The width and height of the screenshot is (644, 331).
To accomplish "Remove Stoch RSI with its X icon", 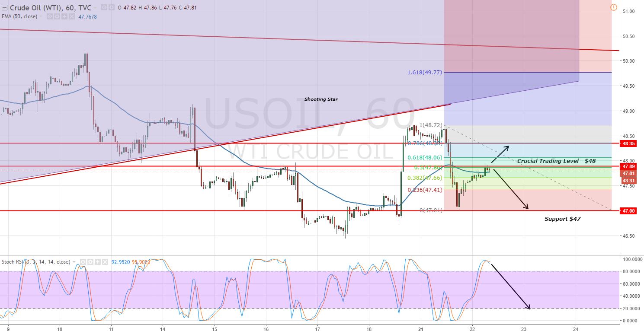I will (x=105, y=262).
